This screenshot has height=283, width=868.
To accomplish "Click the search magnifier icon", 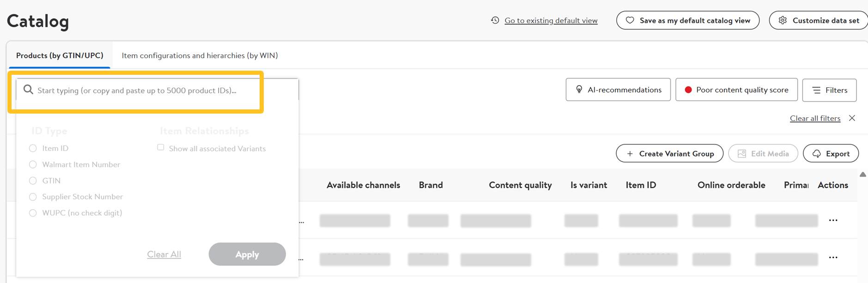I will [28, 90].
